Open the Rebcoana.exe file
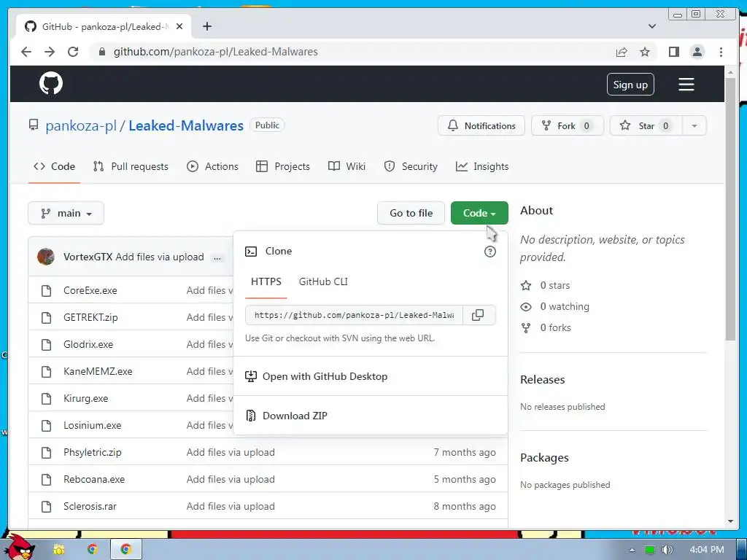The width and height of the screenshot is (747, 560). tap(94, 479)
